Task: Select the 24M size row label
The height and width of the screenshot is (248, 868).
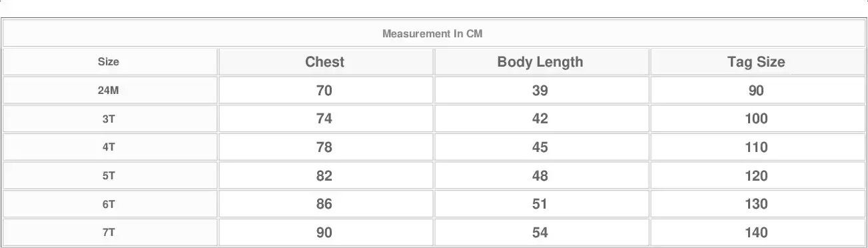Action: point(109,91)
